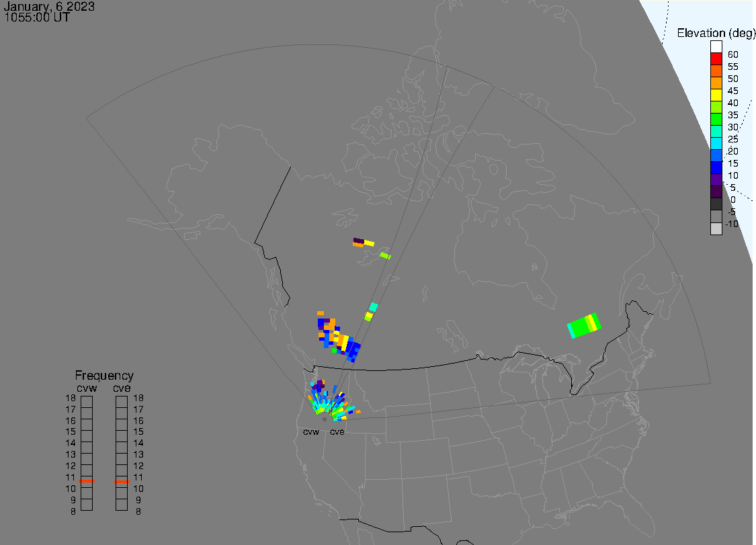Click the red swatch in Elevation legend
The image size is (756, 545).
pyautogui.click(x=716, y=59)
